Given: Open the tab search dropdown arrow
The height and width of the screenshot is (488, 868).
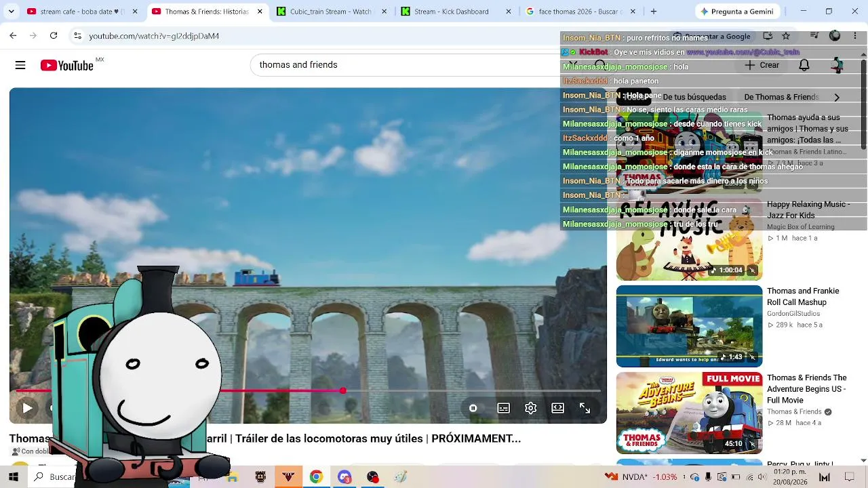Looking at the screenshot, I should [11, 12].
